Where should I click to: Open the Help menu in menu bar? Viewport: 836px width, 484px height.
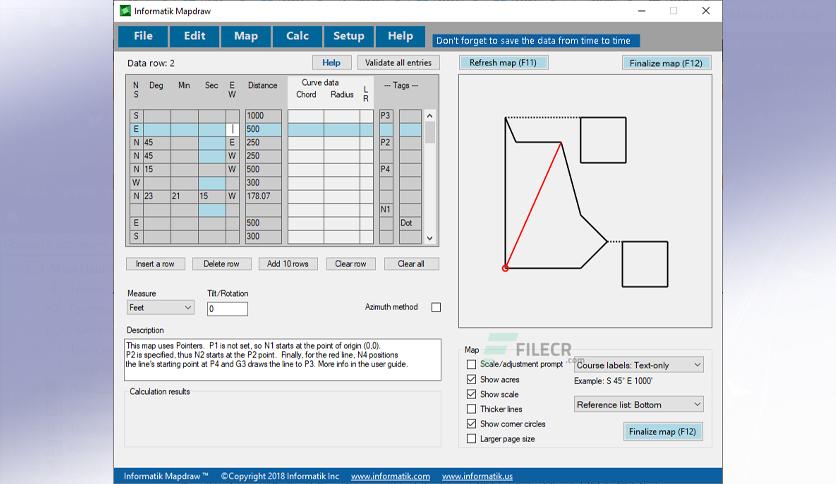pos(400,36)
